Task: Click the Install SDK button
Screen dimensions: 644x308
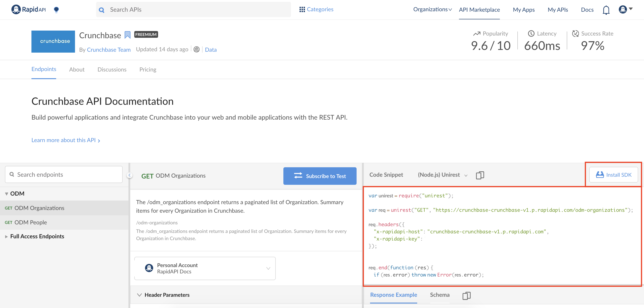Action: tap(613, 175)
